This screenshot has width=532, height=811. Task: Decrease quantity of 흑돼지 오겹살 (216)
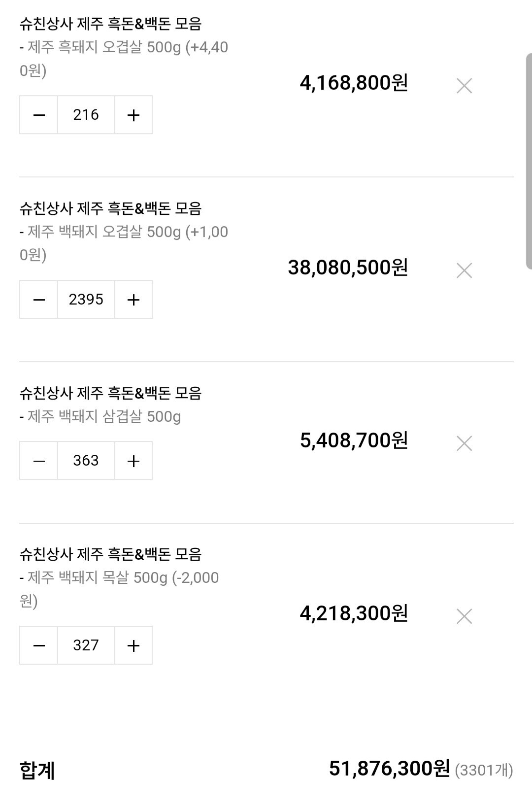coord(39,115)
